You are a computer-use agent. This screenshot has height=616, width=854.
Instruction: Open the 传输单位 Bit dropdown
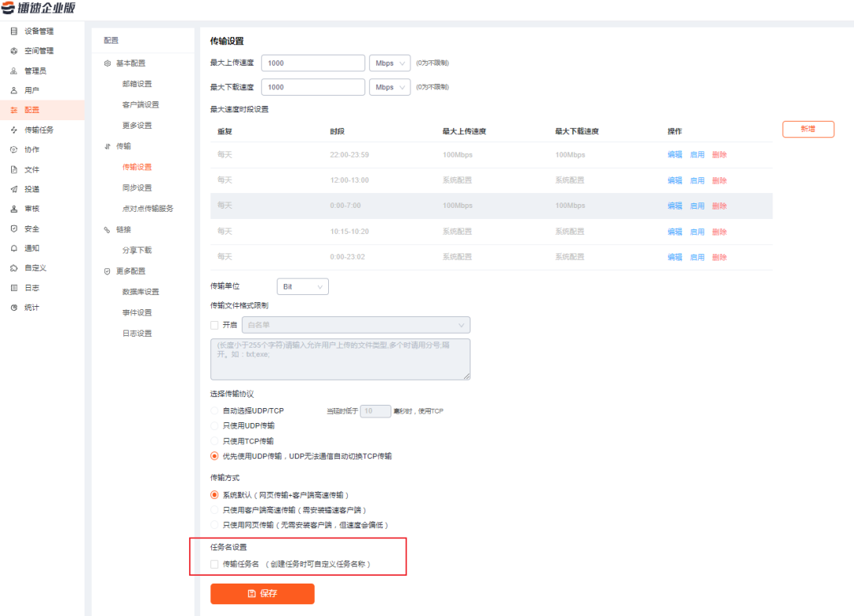[302, 286]
